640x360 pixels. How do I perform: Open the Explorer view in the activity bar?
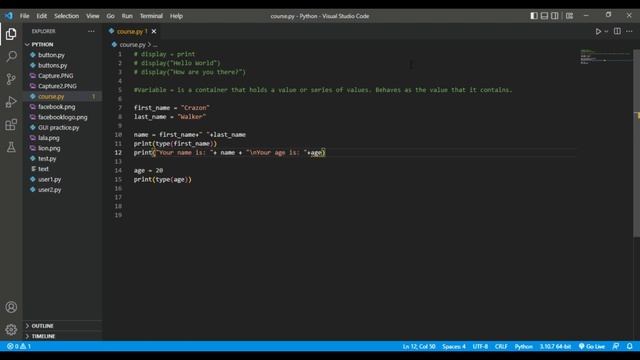point(11,34)
